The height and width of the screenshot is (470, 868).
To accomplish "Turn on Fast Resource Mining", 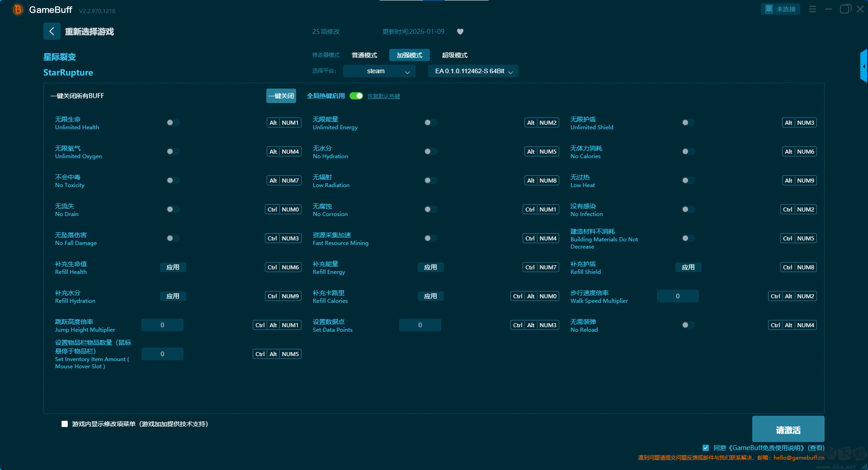I will click(x=430, y=238).
